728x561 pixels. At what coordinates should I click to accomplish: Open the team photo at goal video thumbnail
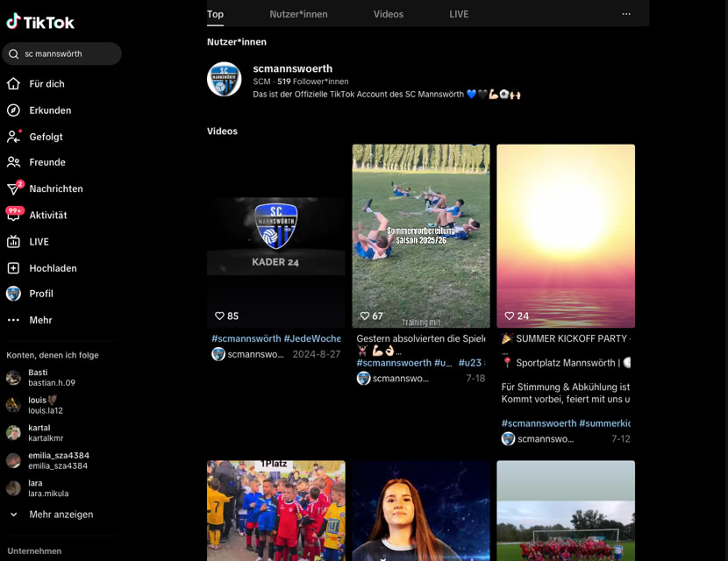click(x=566, y=510)
